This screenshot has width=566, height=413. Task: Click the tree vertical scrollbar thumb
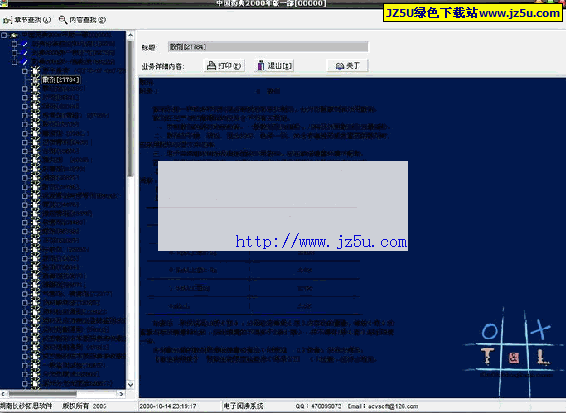click(130, 108)
